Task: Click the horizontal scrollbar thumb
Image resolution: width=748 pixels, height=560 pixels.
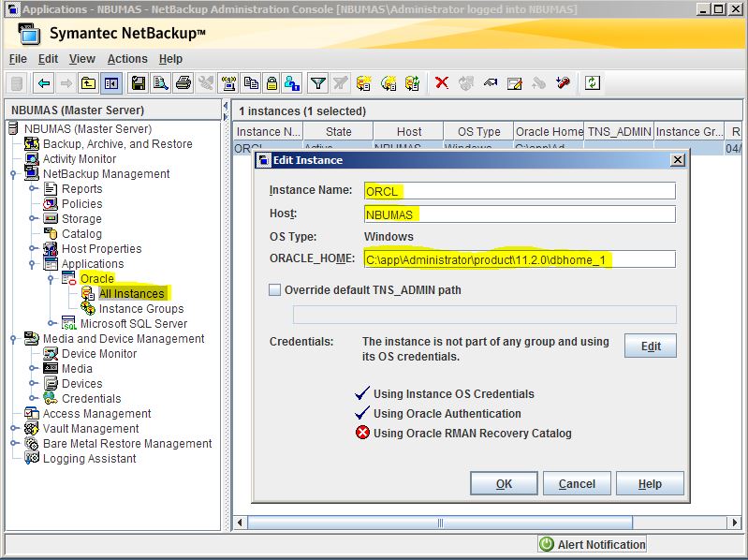Action: tap(440, 523)
